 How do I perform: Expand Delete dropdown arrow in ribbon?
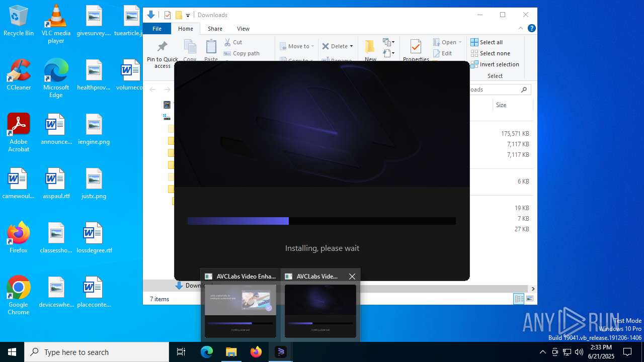351,46
